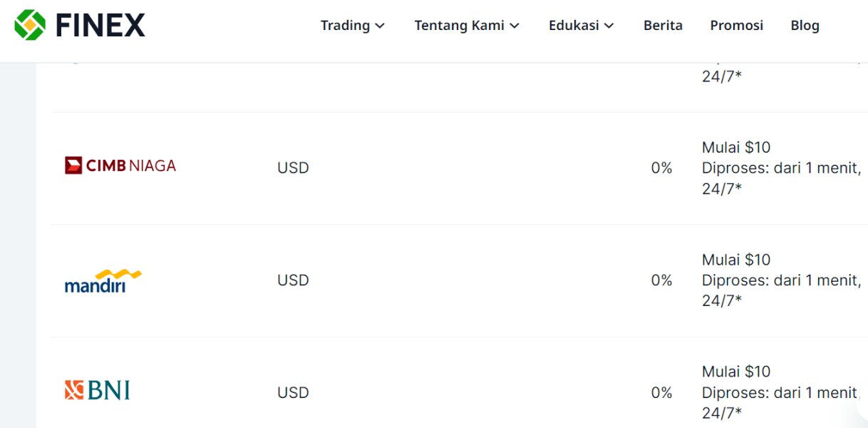
Task: Click Mulai $10 text in CIMB Niaga row
Action: [736, 148]
